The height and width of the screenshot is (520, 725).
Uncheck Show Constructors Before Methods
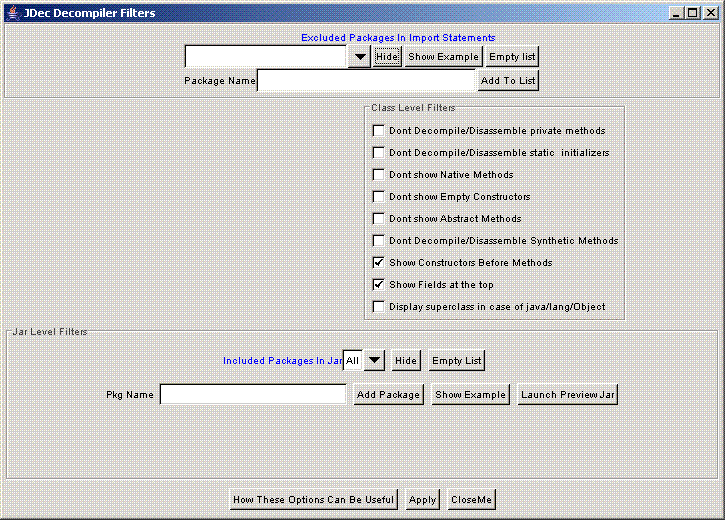coord(378,263)
